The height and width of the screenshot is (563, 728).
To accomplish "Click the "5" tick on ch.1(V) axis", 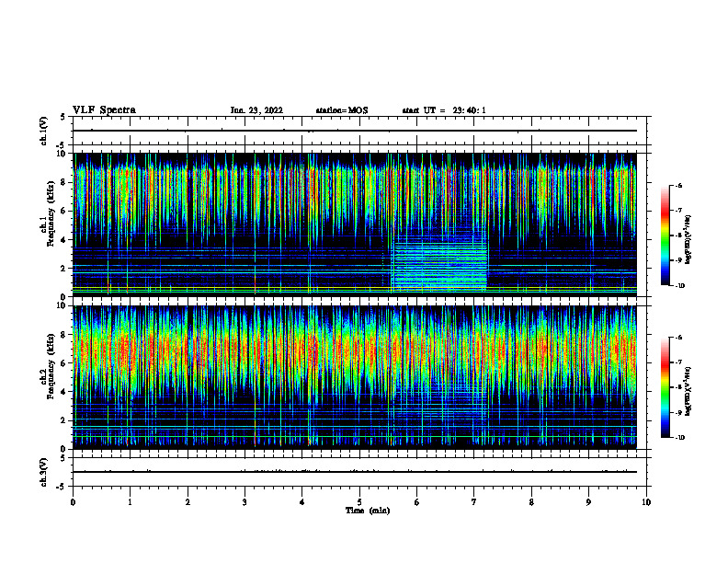I will coord(63,118).
